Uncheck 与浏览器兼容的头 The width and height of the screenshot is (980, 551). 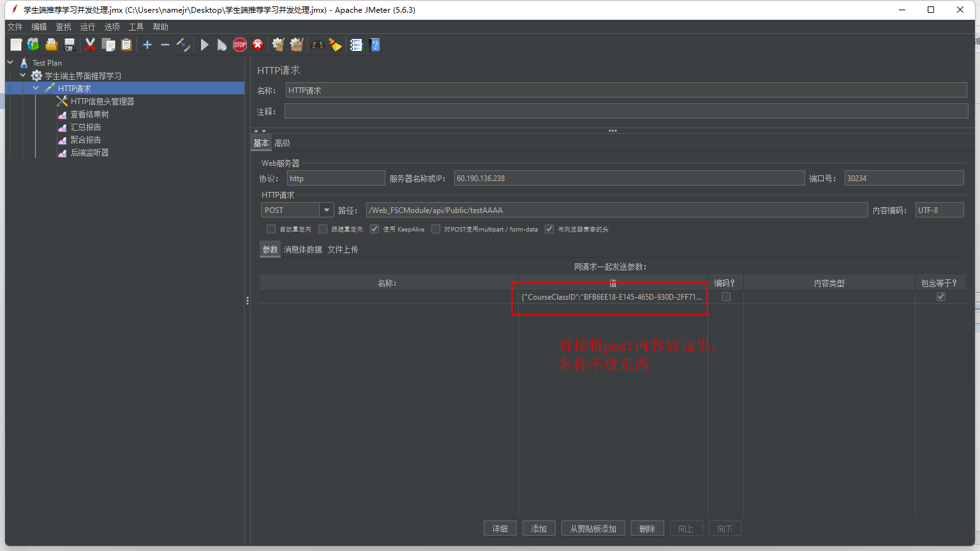549,229
